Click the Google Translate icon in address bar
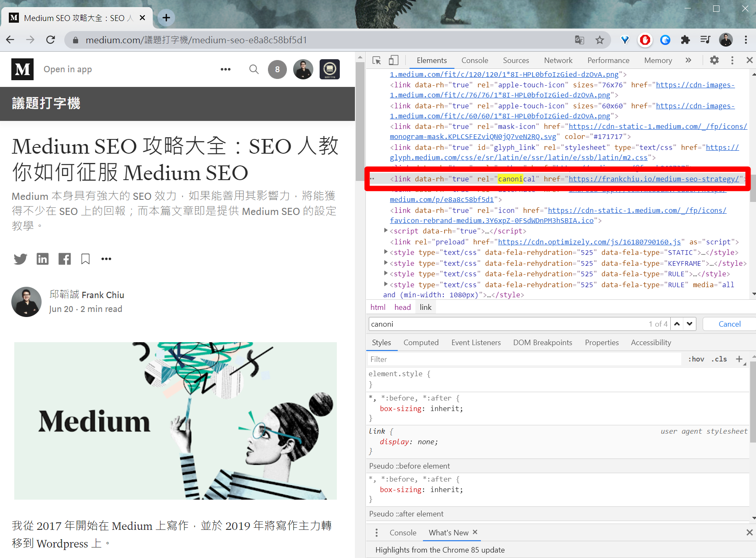The width and height of the screenshot is (756, 558). (580, 40)
